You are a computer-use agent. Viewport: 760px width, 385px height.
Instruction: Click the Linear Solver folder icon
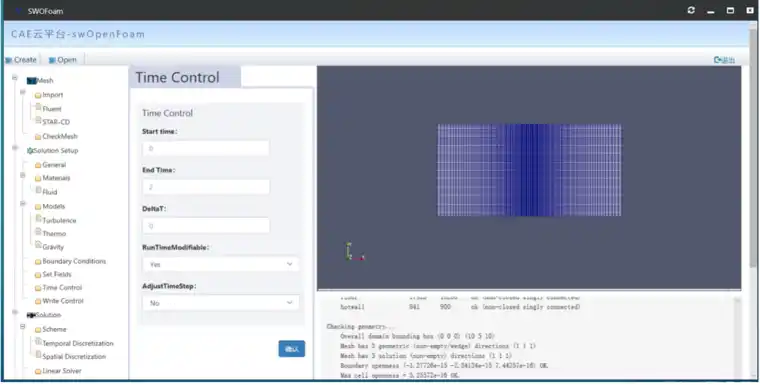point(38,371)
